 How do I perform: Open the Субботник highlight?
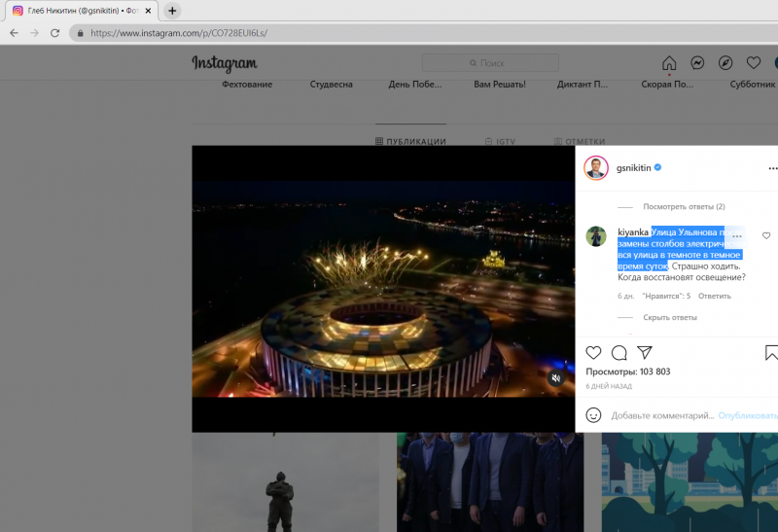tap(752, 85)
